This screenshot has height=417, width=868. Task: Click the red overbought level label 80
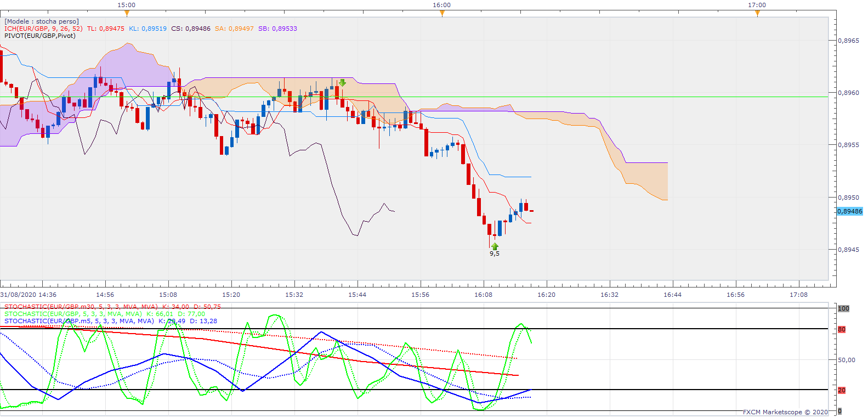pyautogui.click(x=842, y=329)
